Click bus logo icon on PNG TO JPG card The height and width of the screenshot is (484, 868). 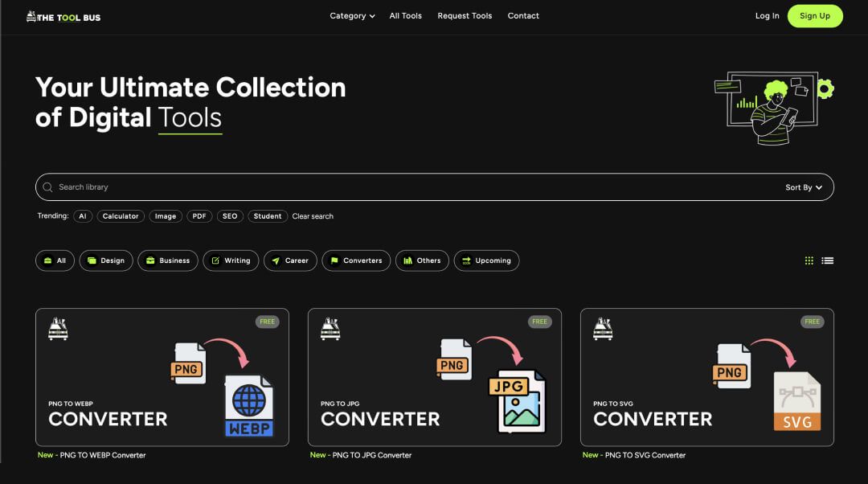330,328
